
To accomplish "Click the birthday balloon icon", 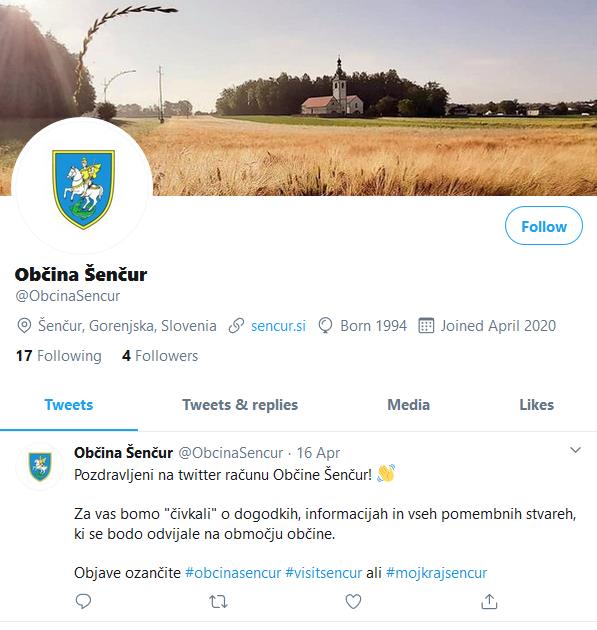I will (325, 325).
